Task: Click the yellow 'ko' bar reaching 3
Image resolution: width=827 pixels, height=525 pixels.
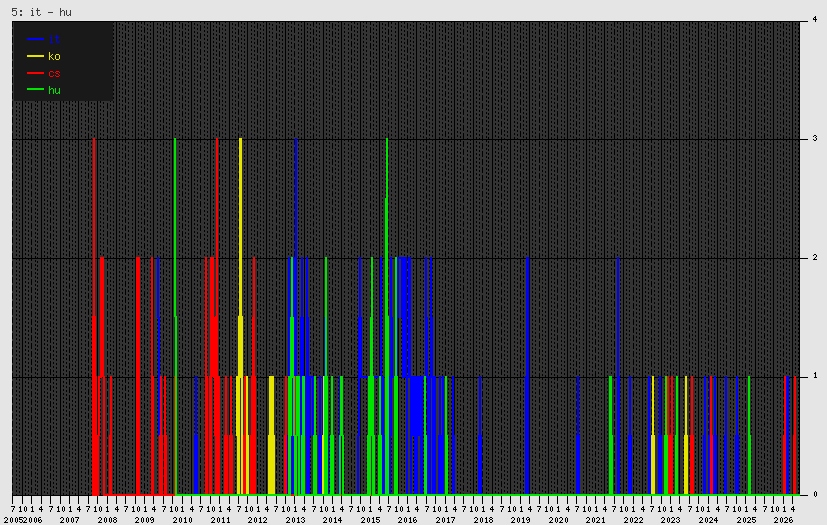Action: (x=241, y=317)
